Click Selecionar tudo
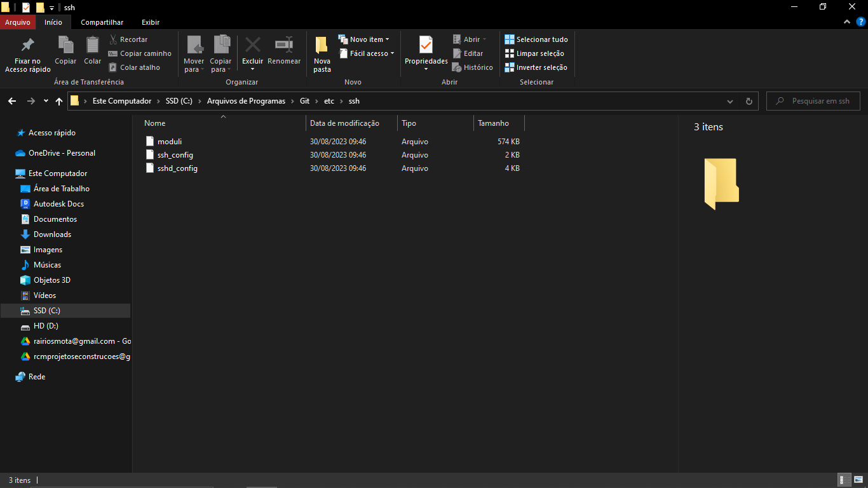 pyautogui.click(x=536, y=39)
